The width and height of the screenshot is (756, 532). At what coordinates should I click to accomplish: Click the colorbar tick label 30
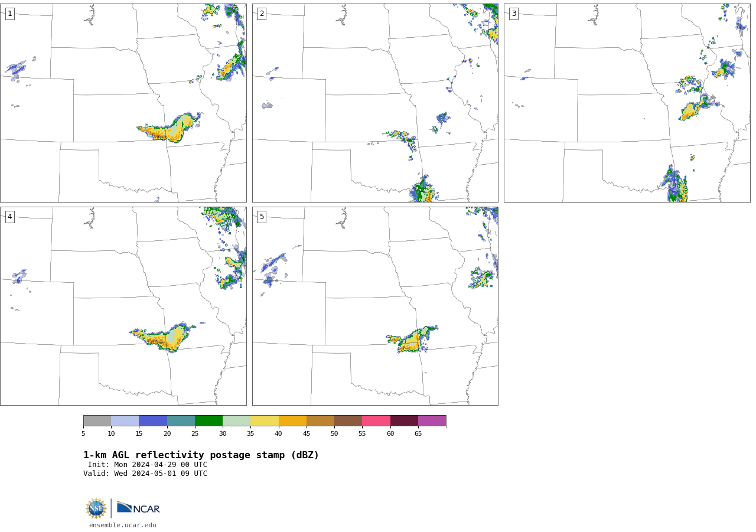click(x=223, y=433)
